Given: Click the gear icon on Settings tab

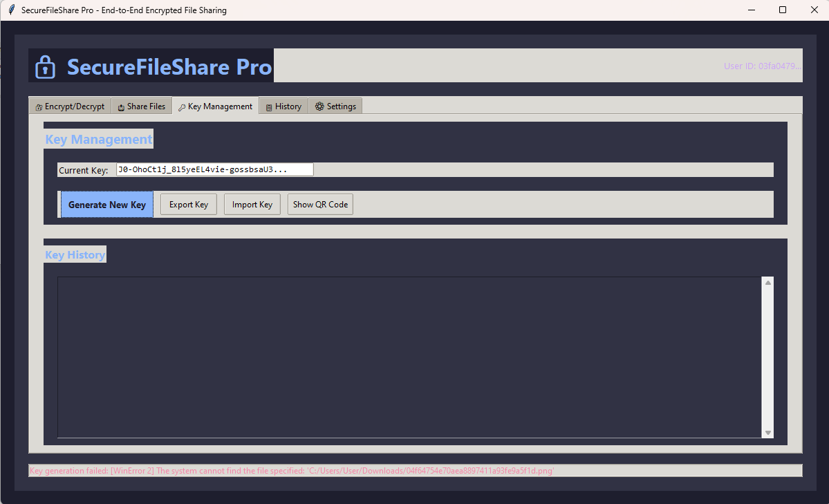Looking at the screenshot, I should tap(319, 106).
